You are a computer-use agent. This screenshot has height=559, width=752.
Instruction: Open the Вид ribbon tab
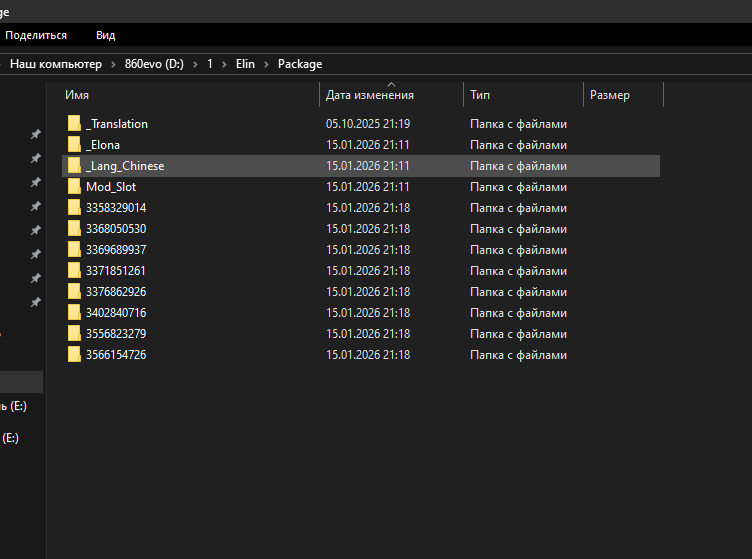(x=106, y=35)
